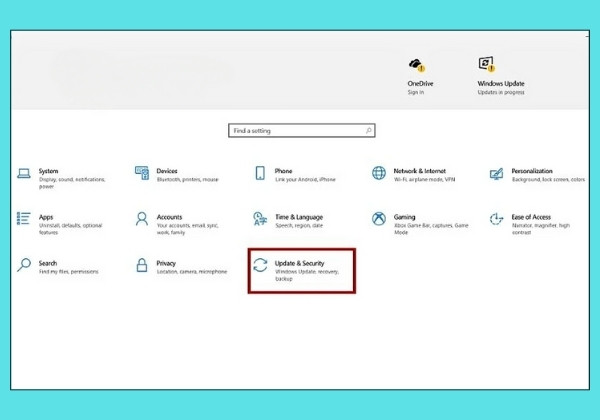Focus the Find a setting search box
600x420 pixels.
[302, 130]
